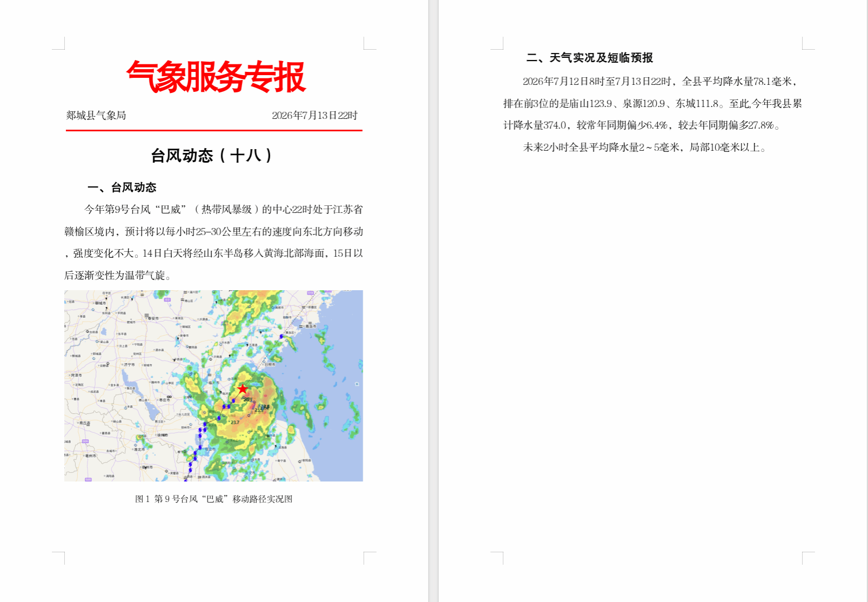Click the line starting 赣榆区境内
Viewport: 868px width, 602px height.
pyautogui.click(x=214, y=231)
